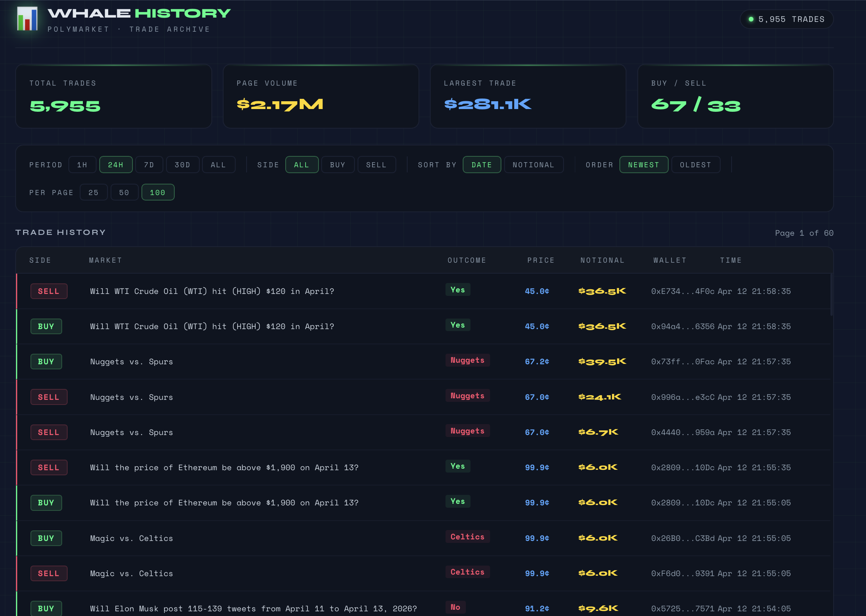Click the OUTCOME column header

(467, 260)
